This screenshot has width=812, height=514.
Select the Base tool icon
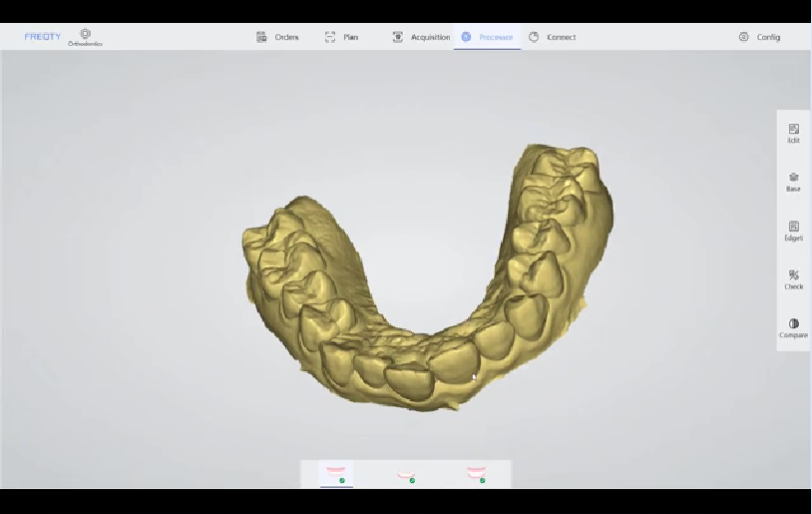793,182
